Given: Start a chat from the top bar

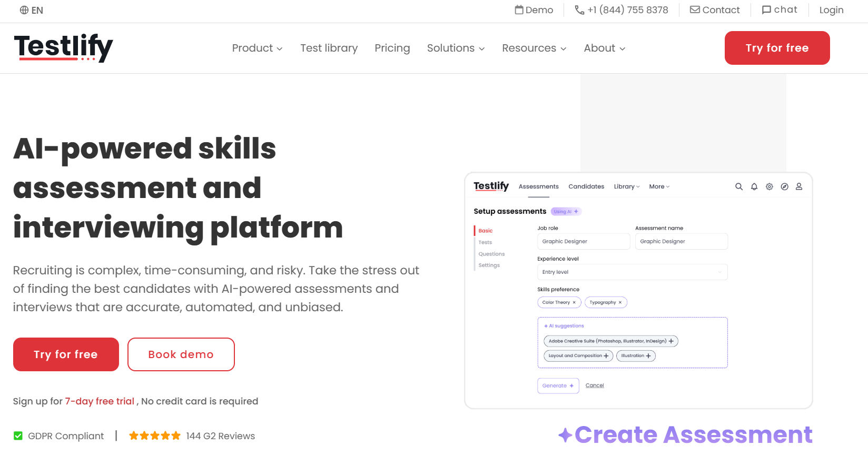Looking at the screenshot, I should pos(780,10).
